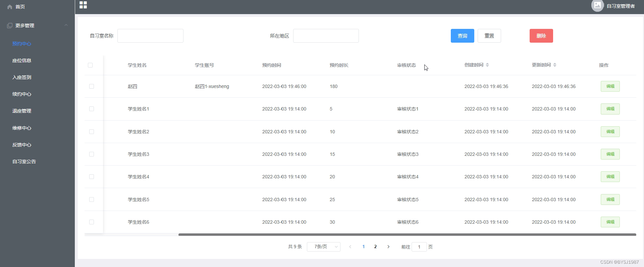Viewport: 644px width, 267px height.
Task: Click the blue 查询 button
Action: point(463,36)
